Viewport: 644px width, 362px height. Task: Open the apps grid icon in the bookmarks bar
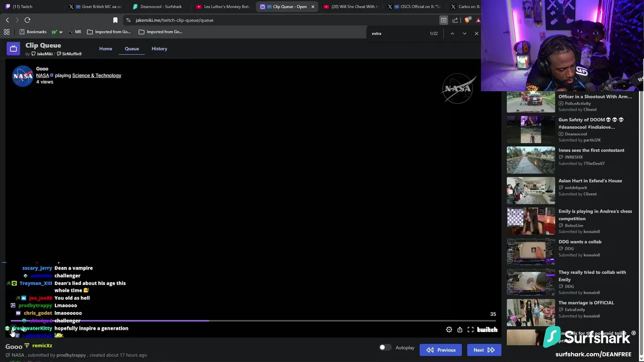click(7, 32)
